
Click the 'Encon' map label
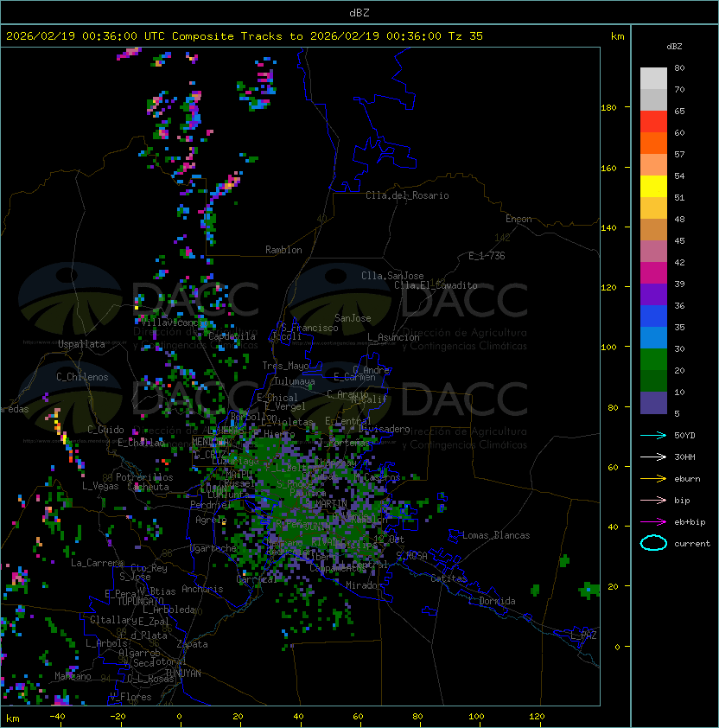[519, 219]
